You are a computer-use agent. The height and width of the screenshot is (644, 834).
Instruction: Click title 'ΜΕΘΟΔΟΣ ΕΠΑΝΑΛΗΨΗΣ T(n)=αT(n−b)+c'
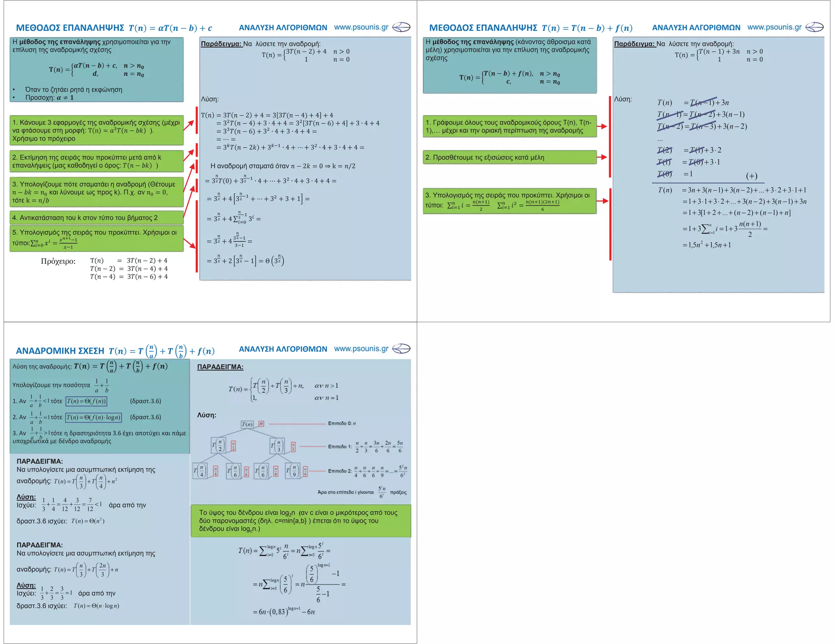(x=114, y=28)
